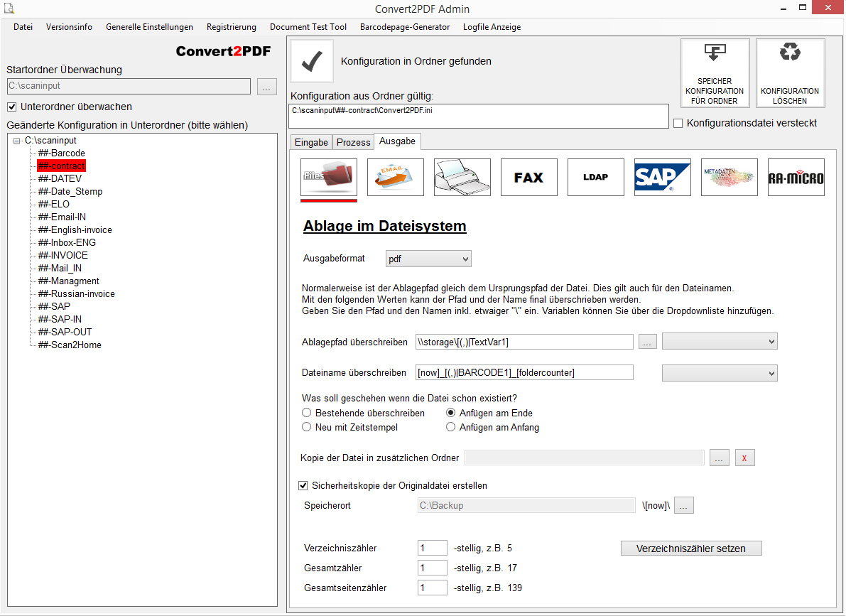Select Anfügen am Ende option
The height and width of the screenshot is (616, 846).
pyautogui.click(x=450, y=413)
